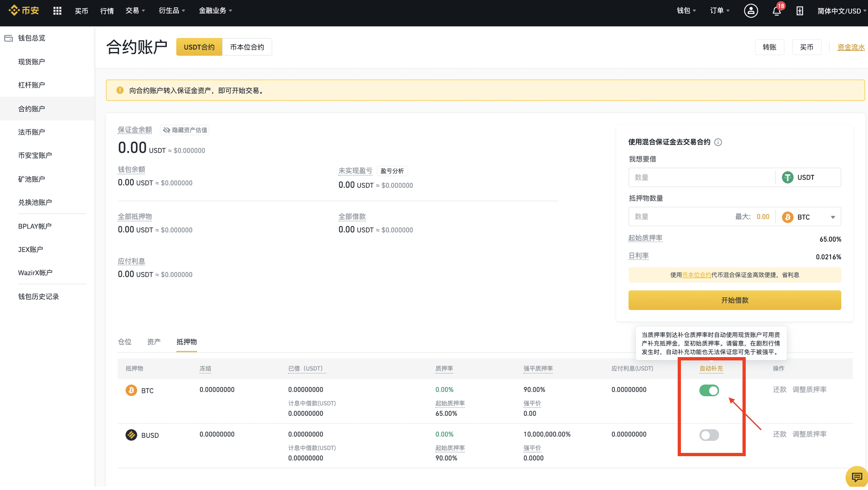Open the 钱包 dropdown in the header
This screenshot has height=490, width=868.
[686, 11]
